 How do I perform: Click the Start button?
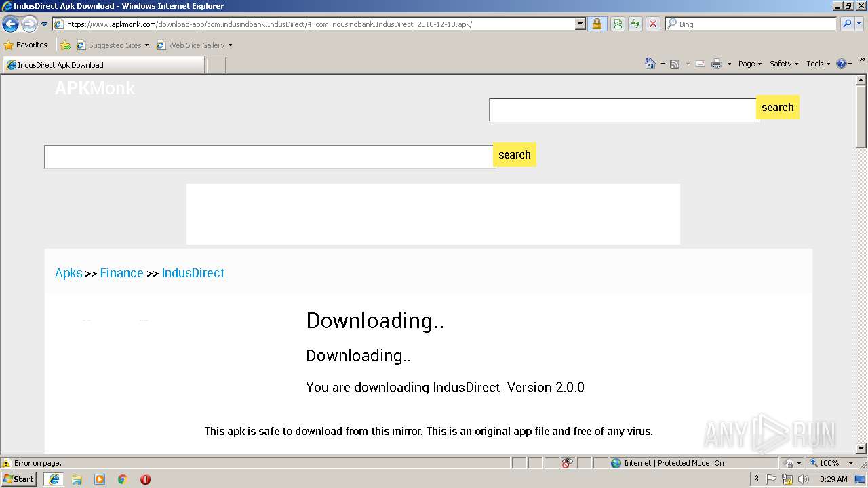19,479
